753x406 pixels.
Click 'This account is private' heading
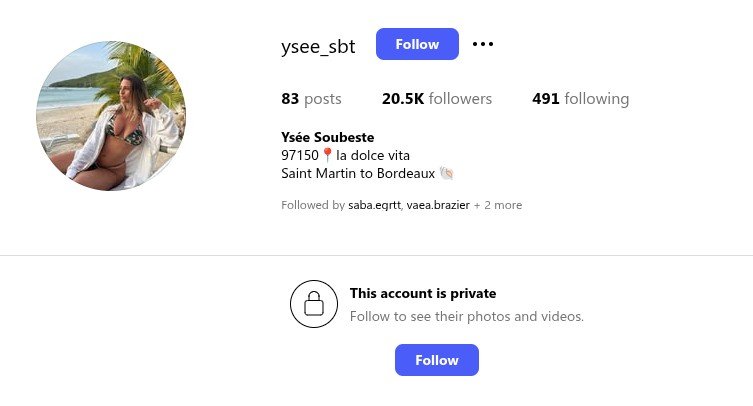[423, 294]
